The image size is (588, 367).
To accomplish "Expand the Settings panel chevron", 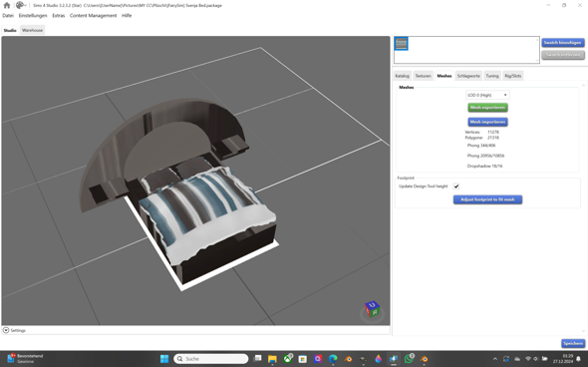I will [x=6, y=330].
